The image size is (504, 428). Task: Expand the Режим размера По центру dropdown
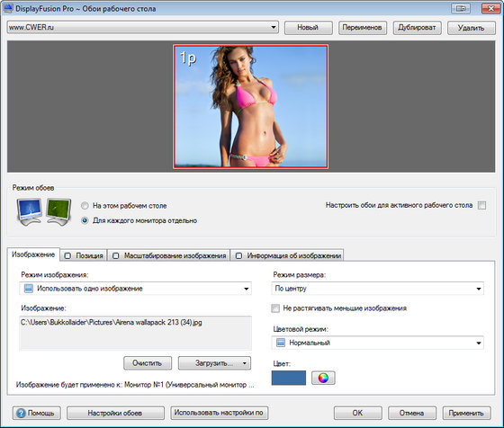pos(377,289)
